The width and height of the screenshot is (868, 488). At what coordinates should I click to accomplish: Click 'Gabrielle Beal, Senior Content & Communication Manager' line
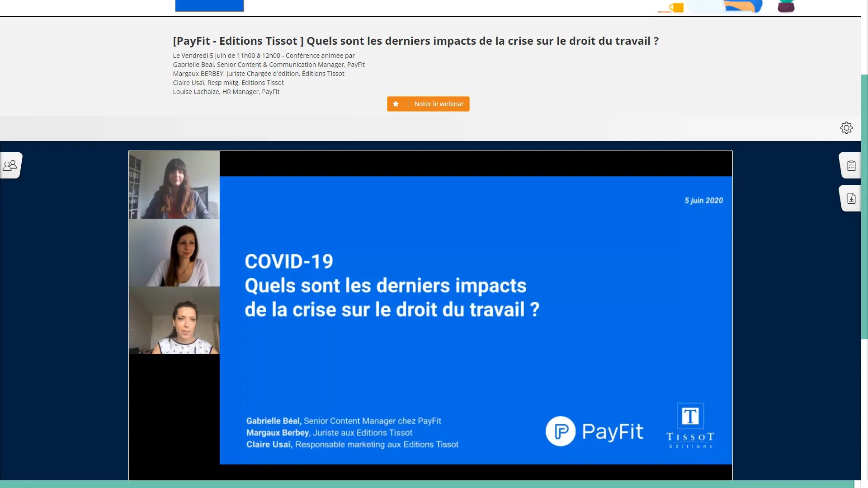coord(269,65)
